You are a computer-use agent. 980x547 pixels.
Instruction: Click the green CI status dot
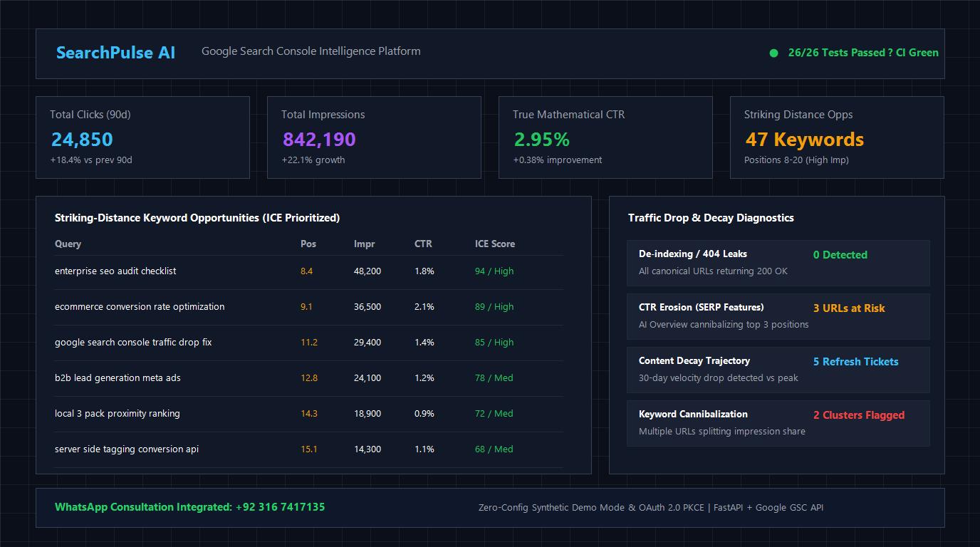[x=773, y=53]
